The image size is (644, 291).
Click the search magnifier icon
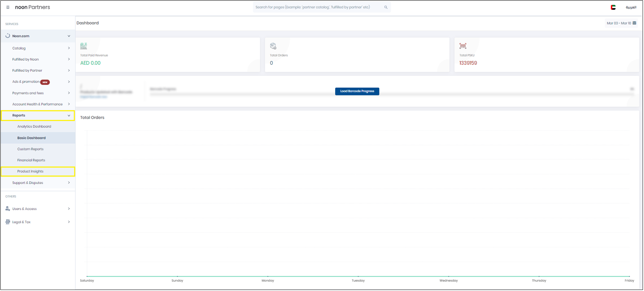pyautogui.click(x=386, y=7)
